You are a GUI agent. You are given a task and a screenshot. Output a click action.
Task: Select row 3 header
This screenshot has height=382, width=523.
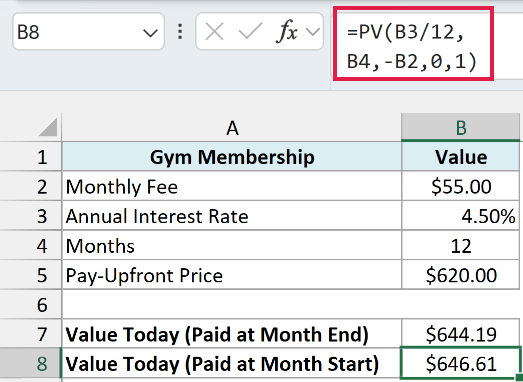31,216
